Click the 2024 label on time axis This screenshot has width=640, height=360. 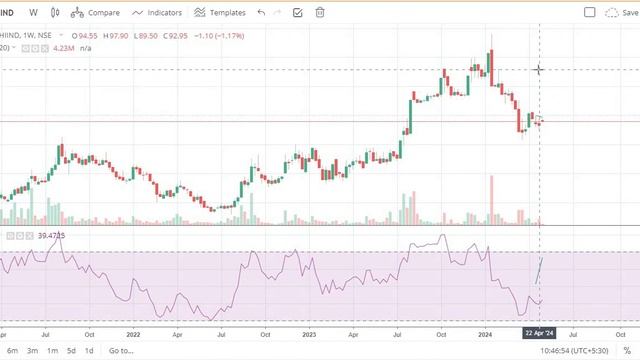[485, 334]
